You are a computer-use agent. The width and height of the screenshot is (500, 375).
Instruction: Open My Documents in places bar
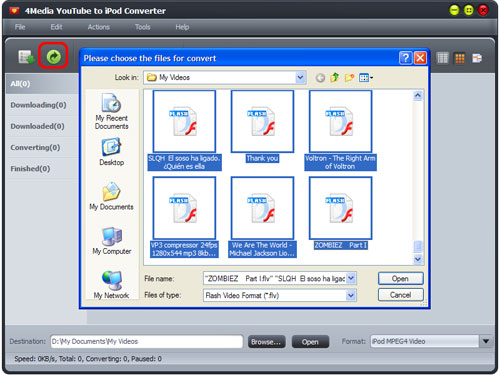pyautogui.click(x=111, y=196)
